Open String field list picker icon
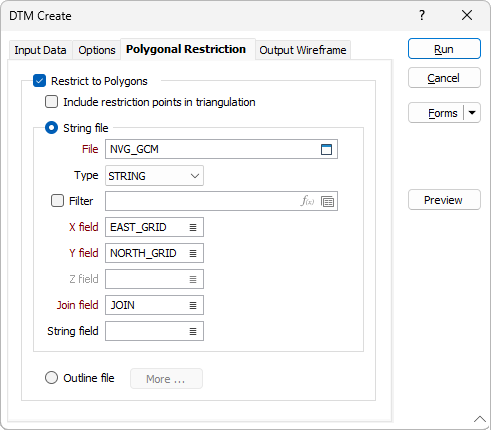Screen dimensions: 491x430 coord(193,331)
